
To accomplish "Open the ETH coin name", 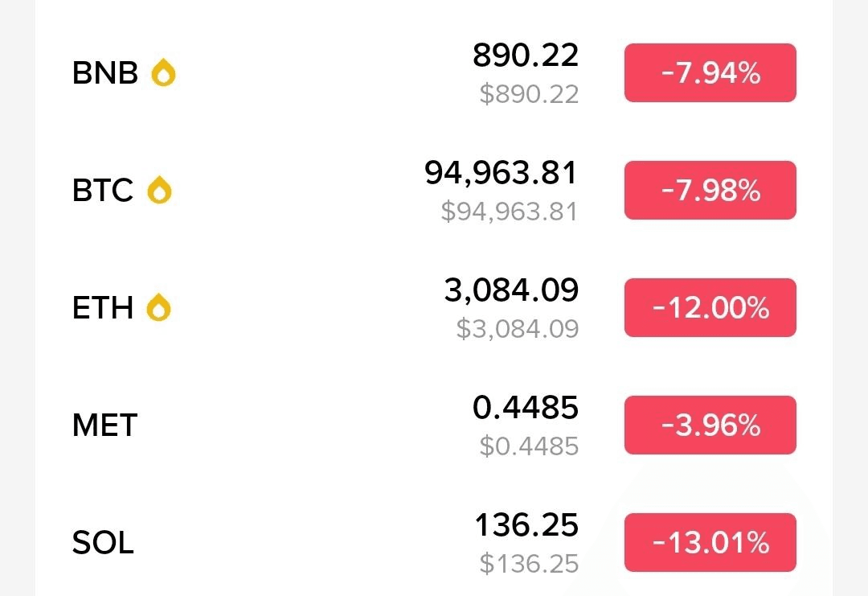I will tap(103, 308).
